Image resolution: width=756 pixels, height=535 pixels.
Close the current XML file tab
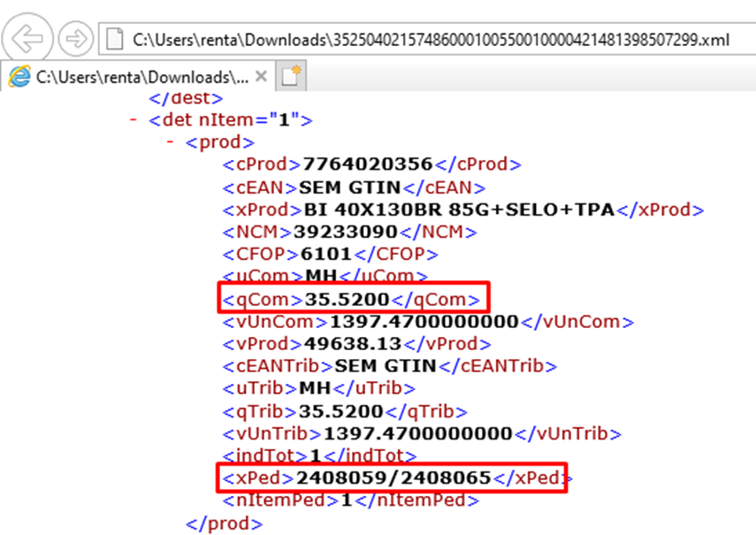[x=261, y=77]
